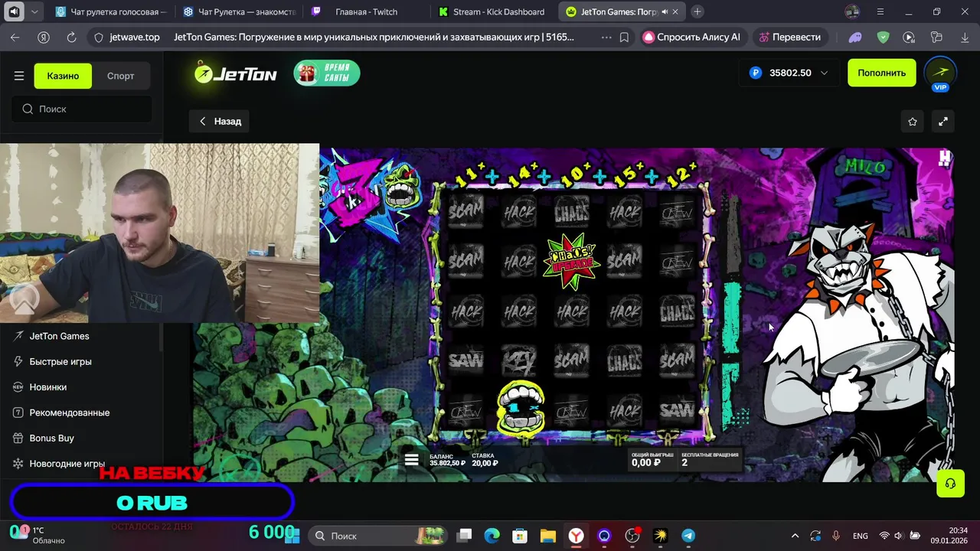
Task: Click Спросить Алису AI button
Action: pyautogui.click(x=691, y=37)
